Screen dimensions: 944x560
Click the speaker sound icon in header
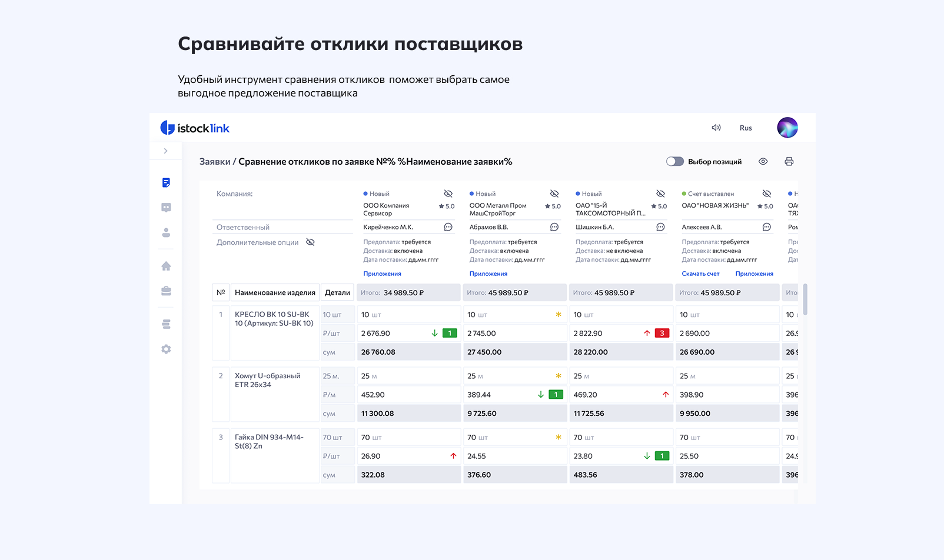pos(716,128)
